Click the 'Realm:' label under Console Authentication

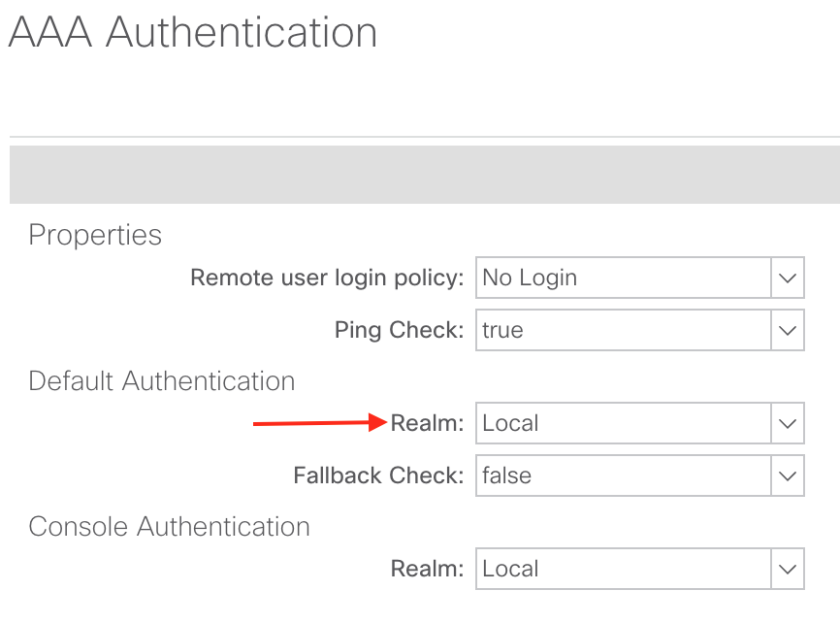point(428,570)
